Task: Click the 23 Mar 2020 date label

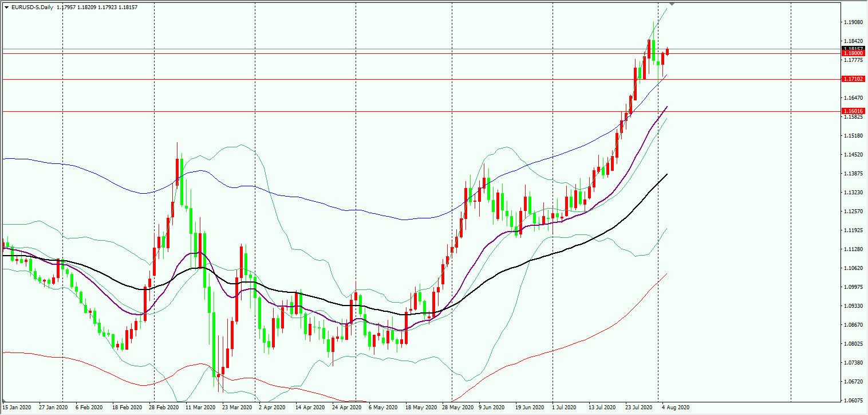Action: pos(236,408)
